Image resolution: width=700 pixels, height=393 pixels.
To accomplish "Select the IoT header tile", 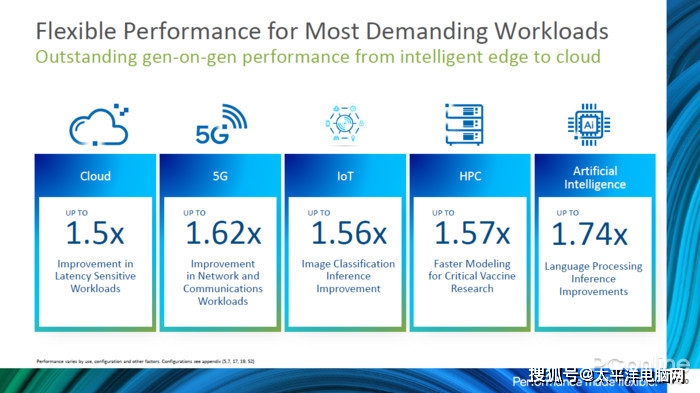I will (345, 176).
